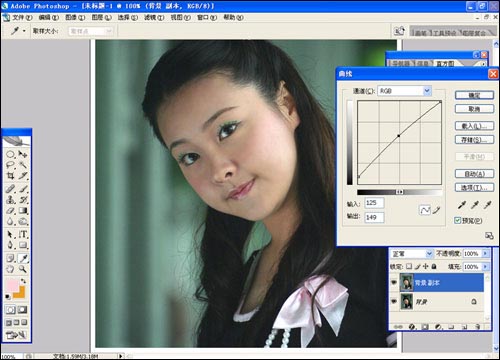The image size is (500, 360).
Task: Select the Blur tool
Action: 11,221
